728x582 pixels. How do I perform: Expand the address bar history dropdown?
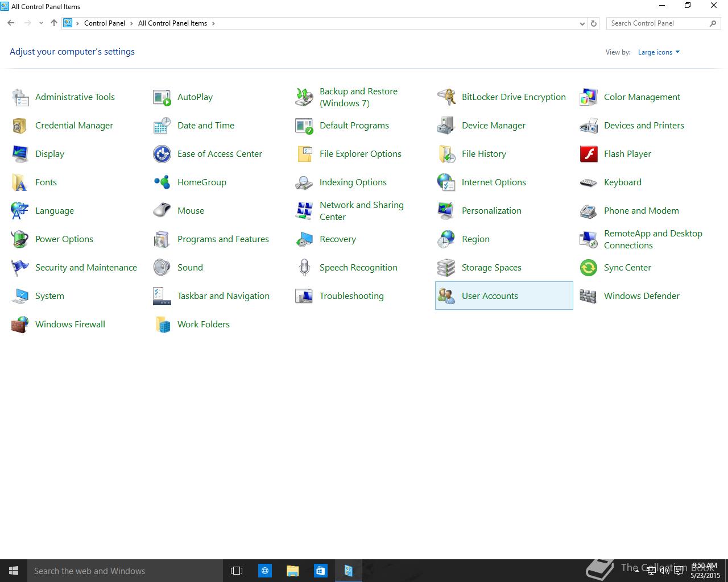point(582,23)
